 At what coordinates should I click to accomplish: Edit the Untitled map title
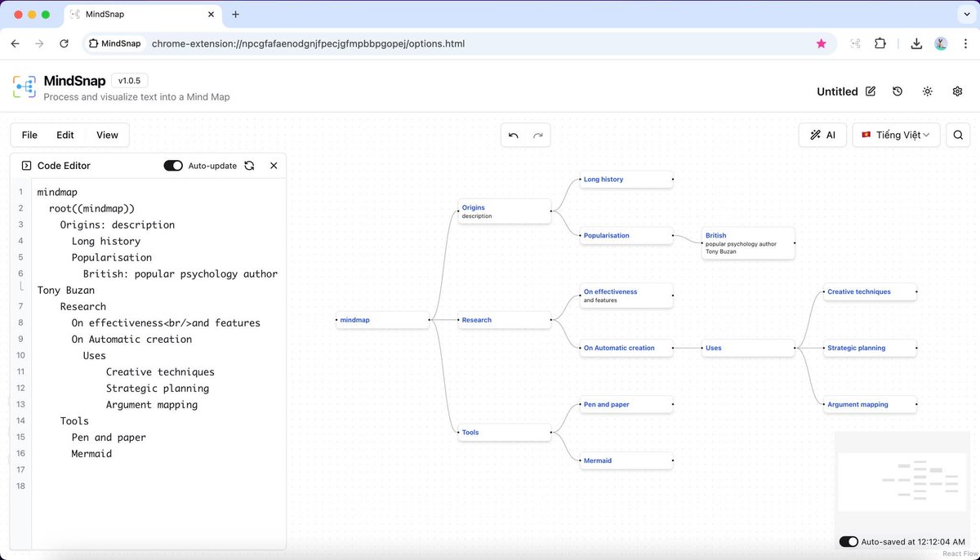871,91
